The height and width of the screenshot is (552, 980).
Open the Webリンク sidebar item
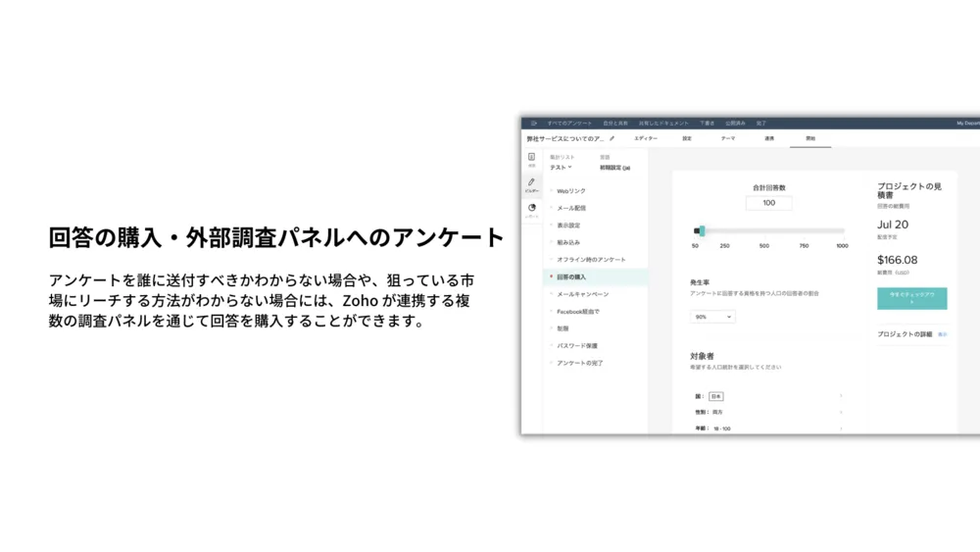point(571,191)
